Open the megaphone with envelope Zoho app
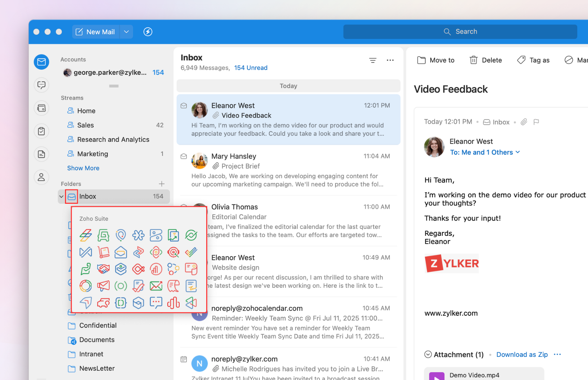Viewport: 588px width, 380px height. tap(103, 286)
